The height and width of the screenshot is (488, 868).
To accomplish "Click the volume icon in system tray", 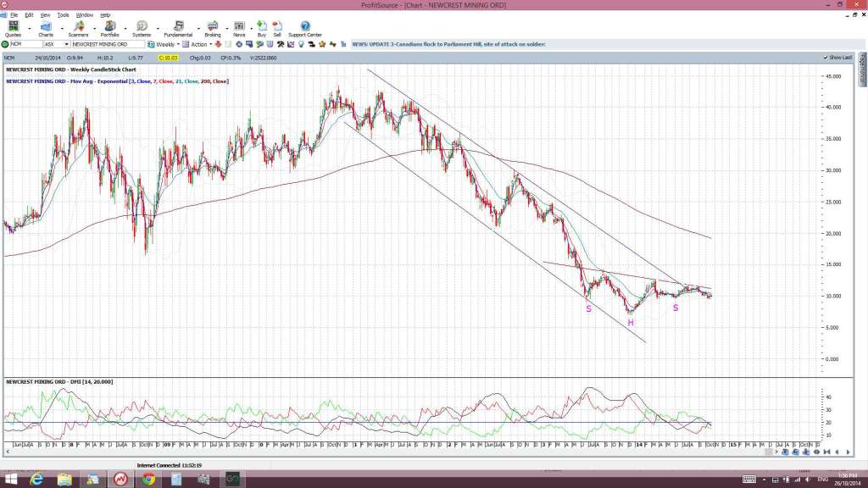I will (x=807, y=480).
